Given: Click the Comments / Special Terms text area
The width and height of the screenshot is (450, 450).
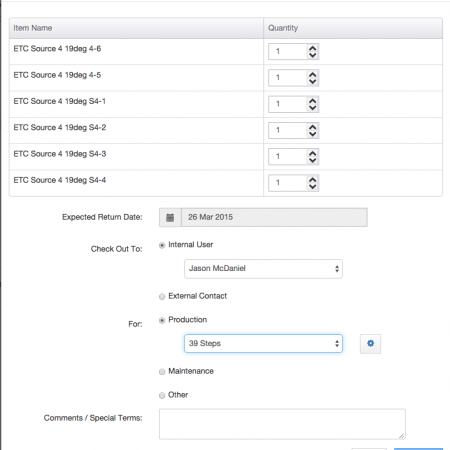Looking at the screenshot, I should (x=282, y=424).
